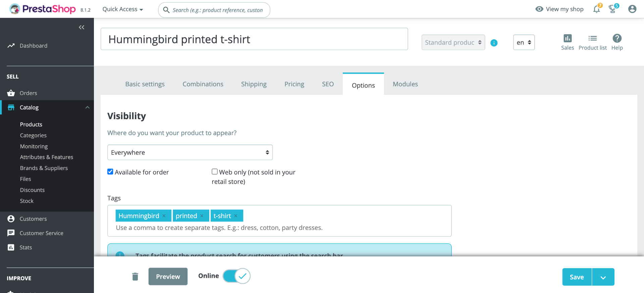Switch the Online toggle off

[x=236, y=276]
